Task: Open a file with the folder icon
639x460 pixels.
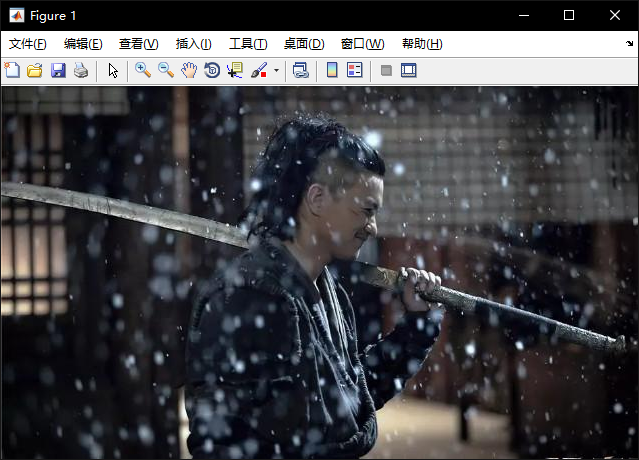Action: click(x=34, y=70)
